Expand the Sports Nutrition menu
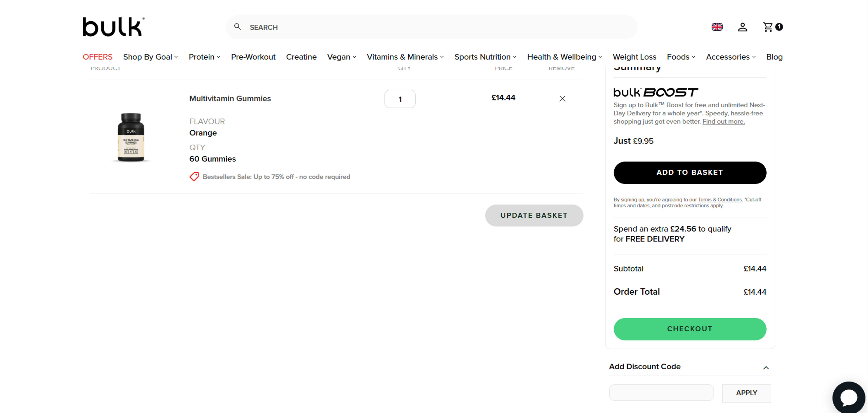This screenshot has width=868, height=413. [x=485, y=57]
